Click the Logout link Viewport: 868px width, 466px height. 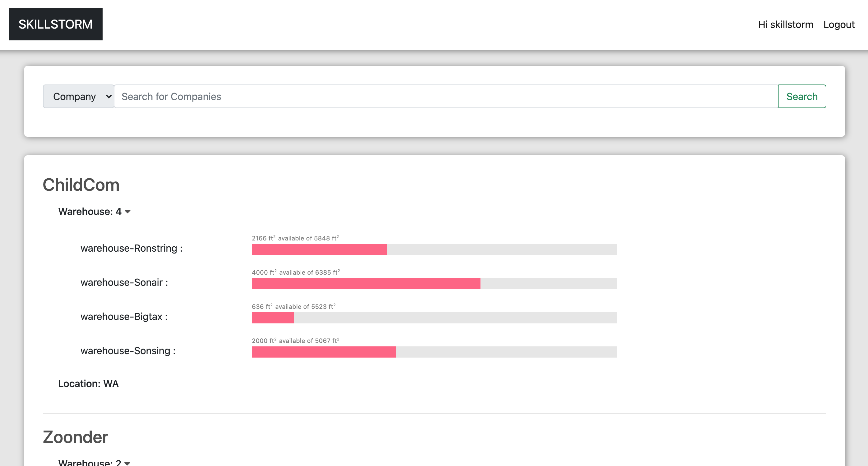(839, 25)
